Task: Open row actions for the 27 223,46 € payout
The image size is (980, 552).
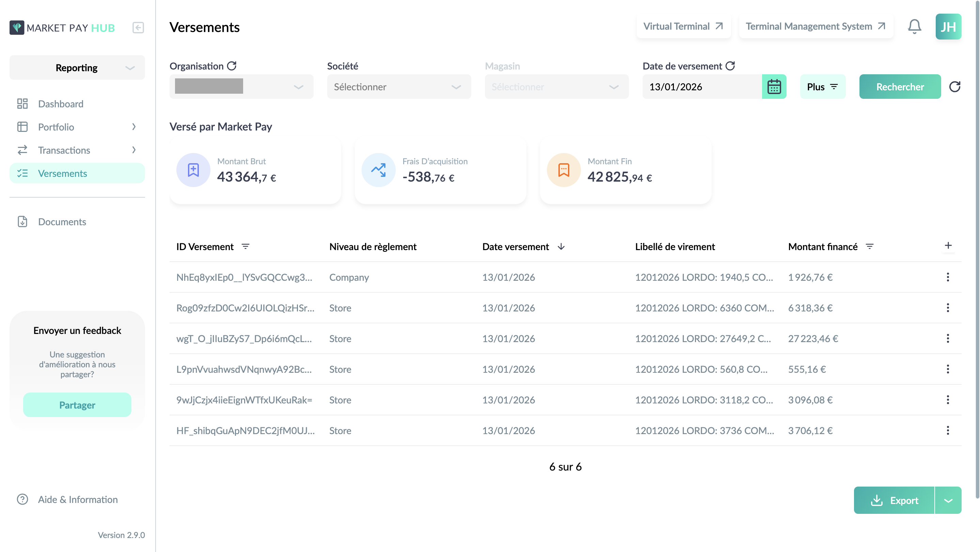Action: click(948, 338)
